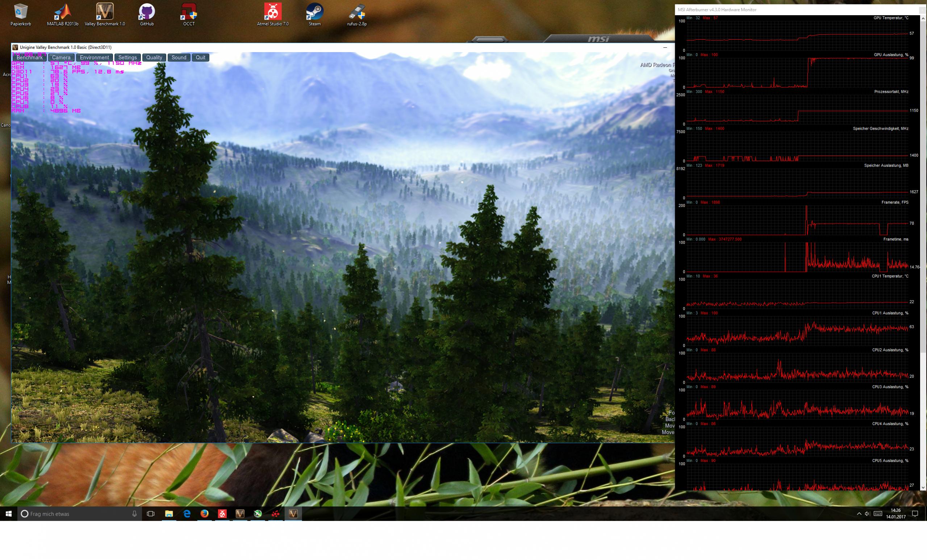Open the Settings menu in Valley
The height and width of the screenshot is (560, 927).
128,58
